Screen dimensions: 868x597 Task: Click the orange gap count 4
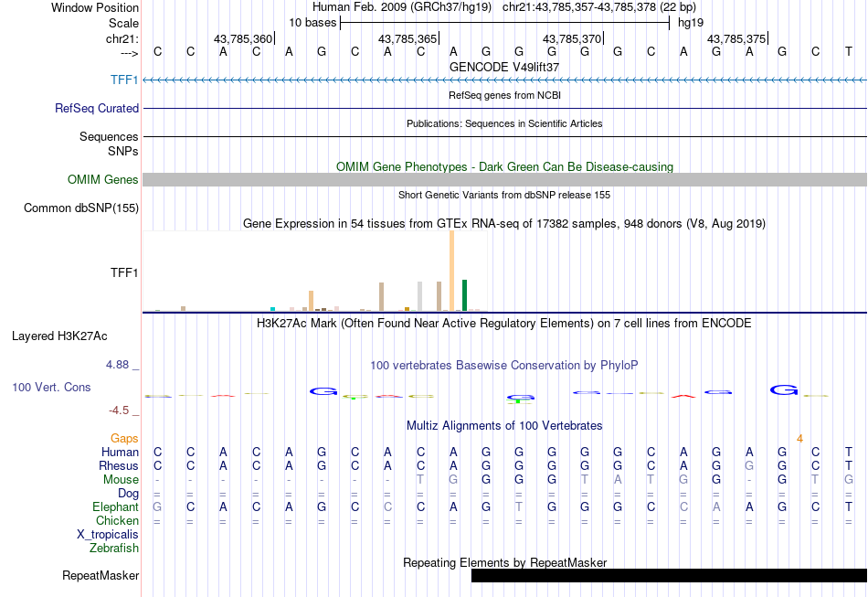(799, 439)
